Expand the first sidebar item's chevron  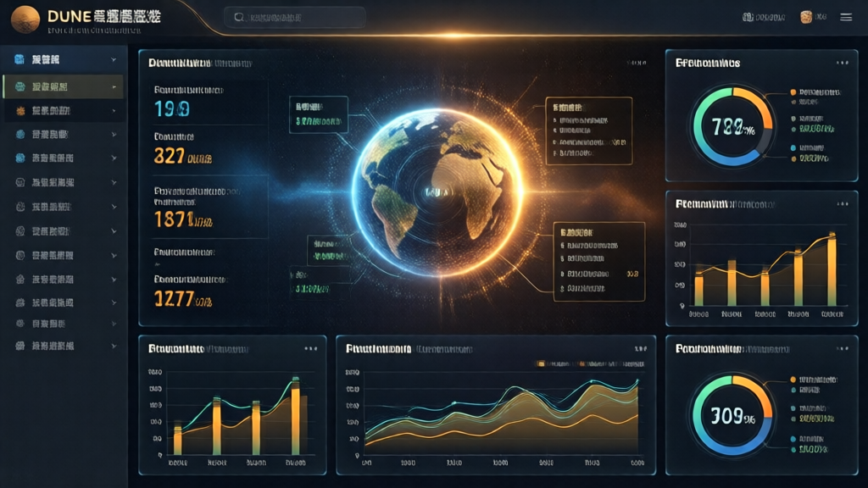click(x=114, y=60)
